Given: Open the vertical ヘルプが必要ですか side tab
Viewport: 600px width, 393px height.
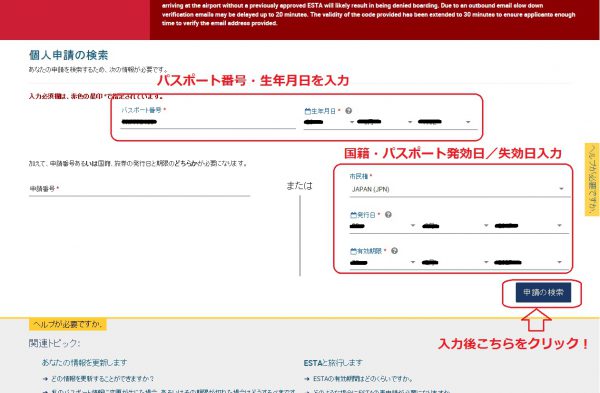Looking at the screenshot, I should tap(592, 179).
